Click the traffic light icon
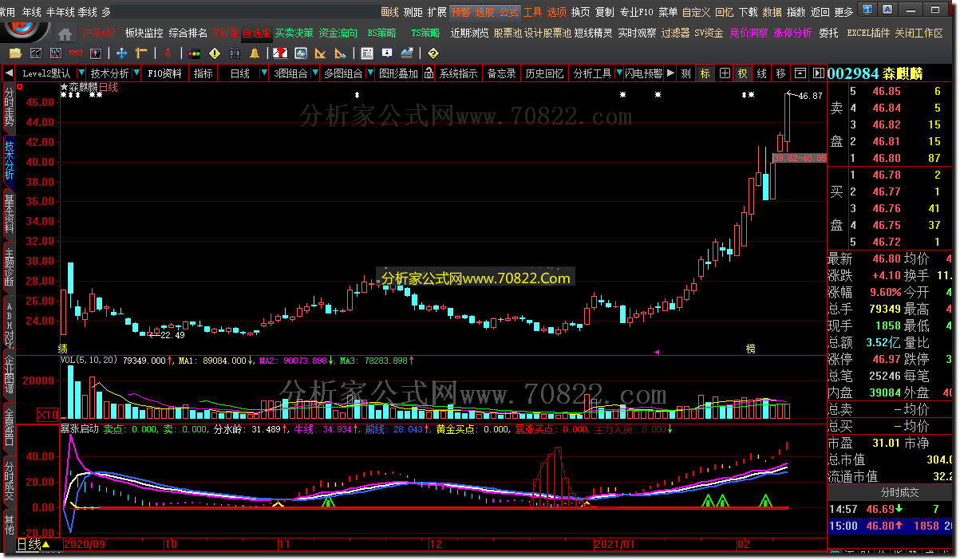The width and height of the screenshot is (960, 560). pyautogui.click(x=195, y=53)
